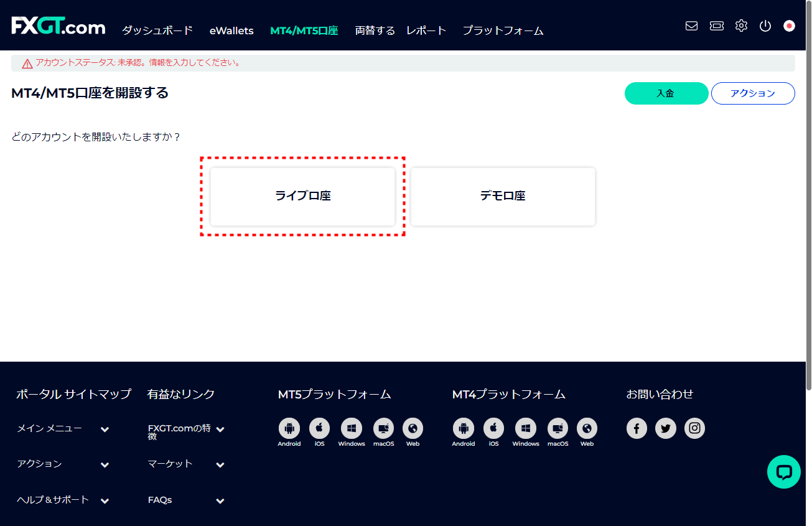Click the MT5プラットフォーム footer heading

(x=335, y=395)
